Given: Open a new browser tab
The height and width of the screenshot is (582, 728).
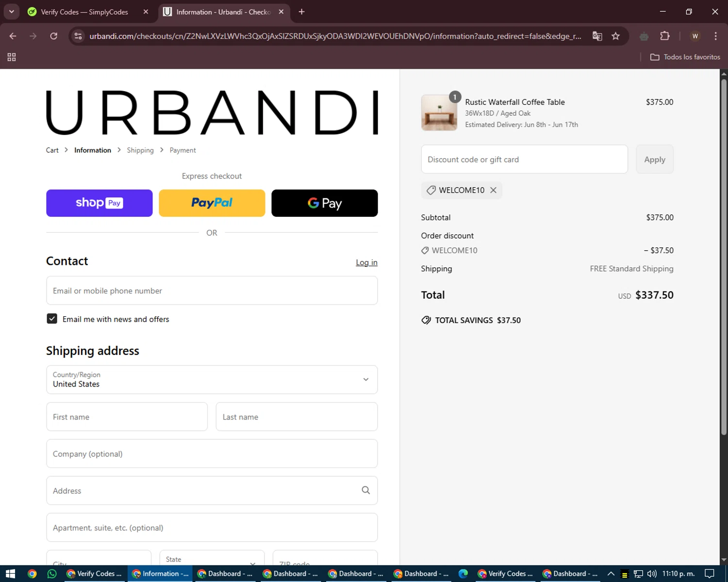Looking at the screenshot, I should pyautogui.click(x=301, y=12).
